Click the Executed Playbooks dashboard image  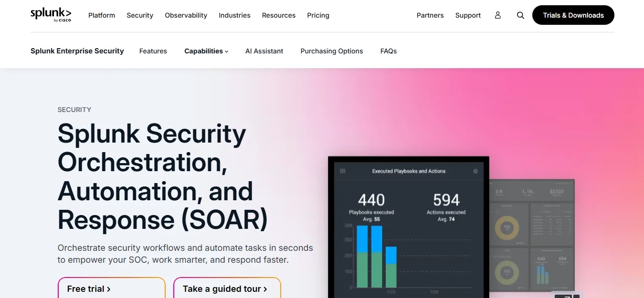(x=409, y=227)
